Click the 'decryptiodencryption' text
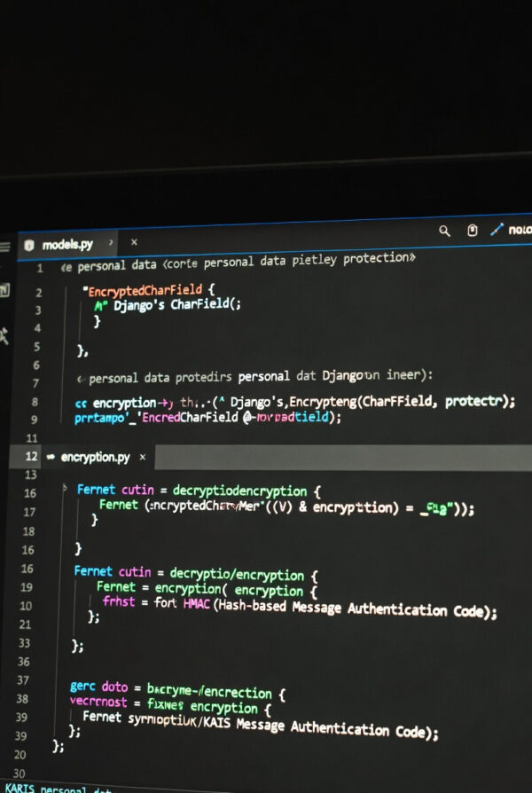The height and width of the screenshot is (793, 532). [239, 491]
